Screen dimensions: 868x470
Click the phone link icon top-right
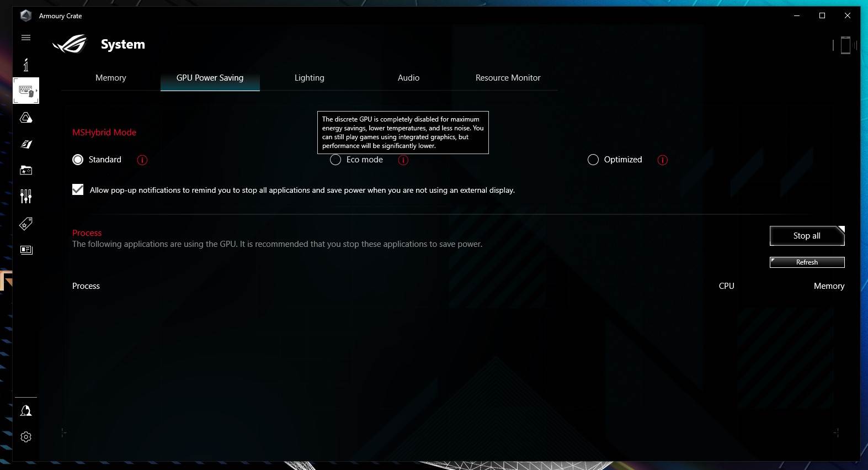pyautogui.click(x=845, y=45)
